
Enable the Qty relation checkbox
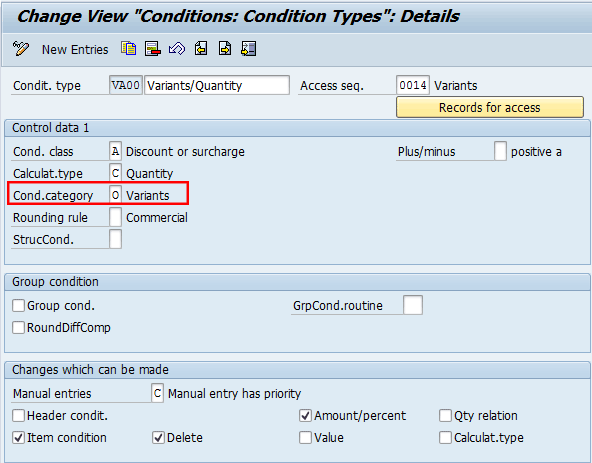[x=445, y=416]
